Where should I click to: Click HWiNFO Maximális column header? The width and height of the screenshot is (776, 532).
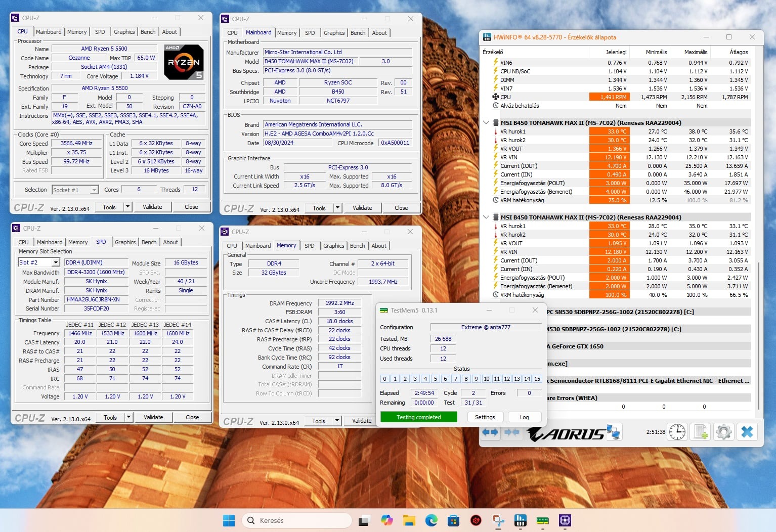click(x=690, y=52)
